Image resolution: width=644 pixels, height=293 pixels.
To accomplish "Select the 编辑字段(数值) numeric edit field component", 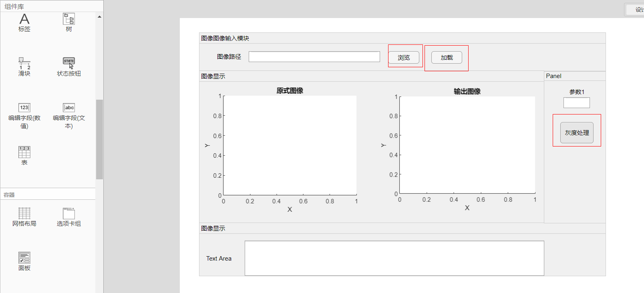I will pyautogui.click(x=24, y=108).
